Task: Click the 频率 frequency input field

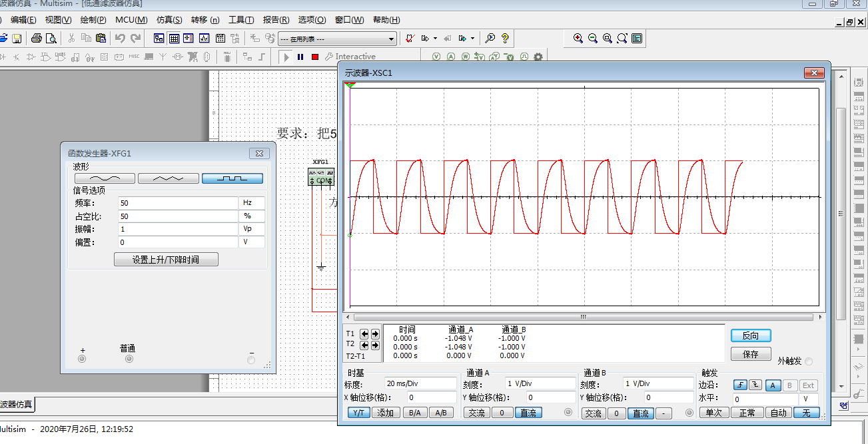Action: 178,203
